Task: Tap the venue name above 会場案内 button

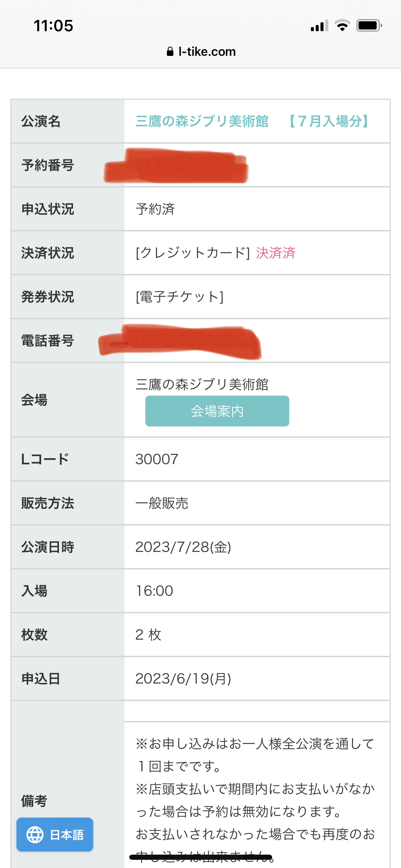Action: point(202,384)
